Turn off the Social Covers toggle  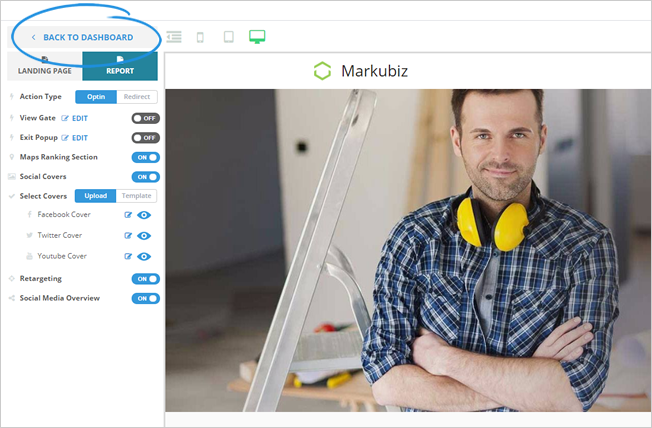(145, 177)
